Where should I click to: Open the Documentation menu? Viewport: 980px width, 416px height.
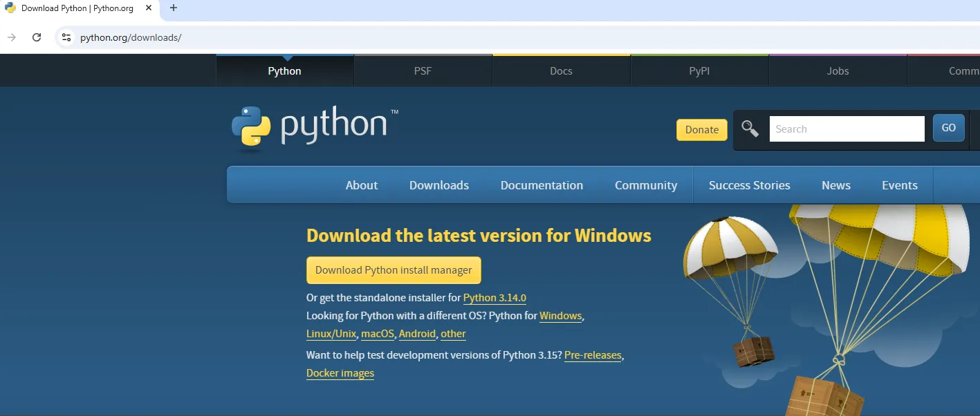tap(542, 185)
